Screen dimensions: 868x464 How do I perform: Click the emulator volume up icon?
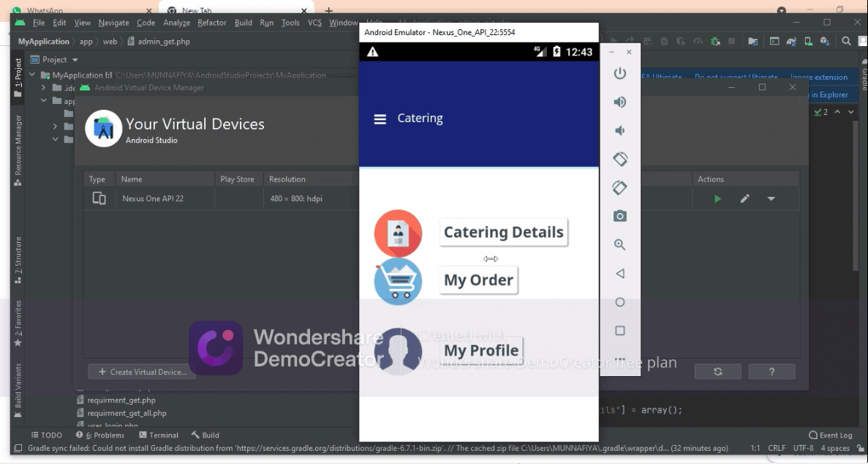pyautogui.click(x=619, y=102)
